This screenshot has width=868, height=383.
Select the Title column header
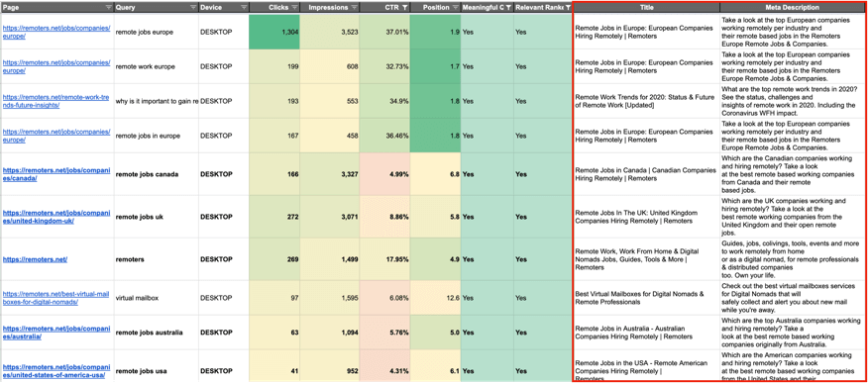tap(647, 8)
